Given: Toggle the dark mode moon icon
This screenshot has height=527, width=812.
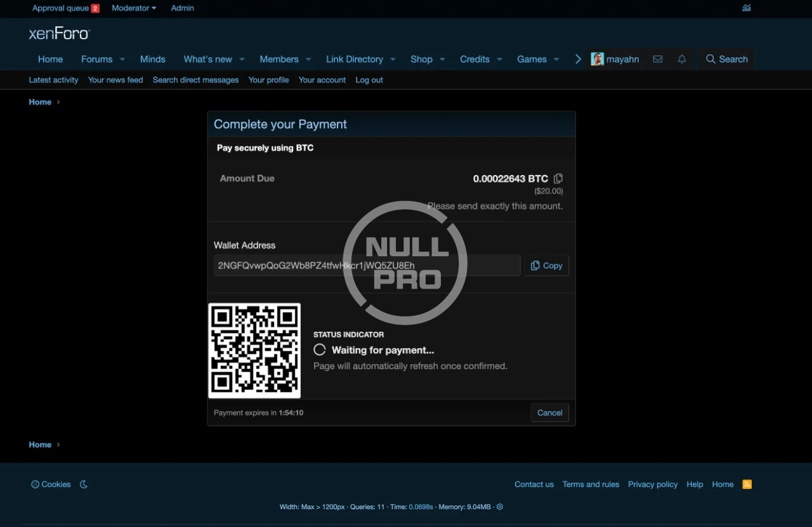Looking at the screenshot, I should pos(84,485).
